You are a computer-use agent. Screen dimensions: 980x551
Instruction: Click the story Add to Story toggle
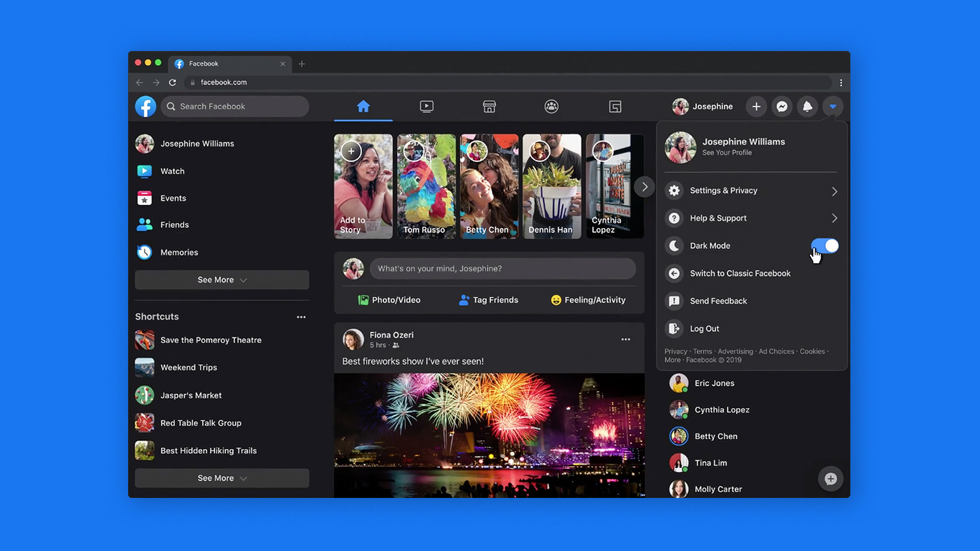351,150
